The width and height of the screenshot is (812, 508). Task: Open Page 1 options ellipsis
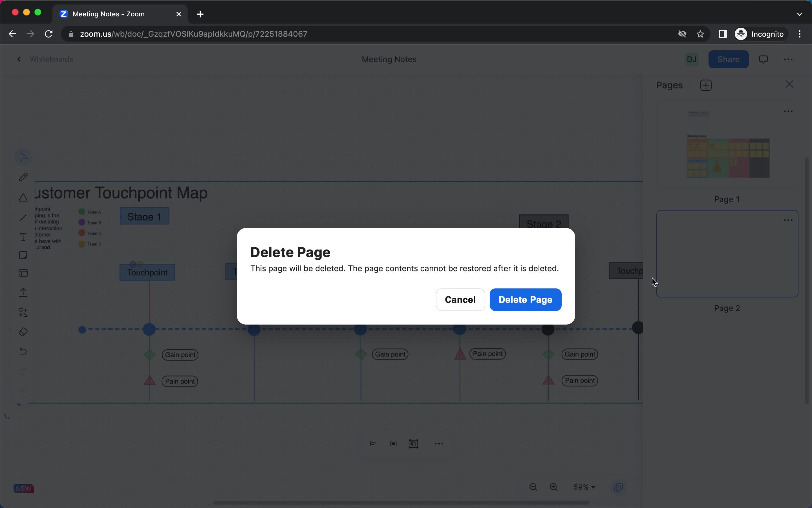(x=788, y=111)
